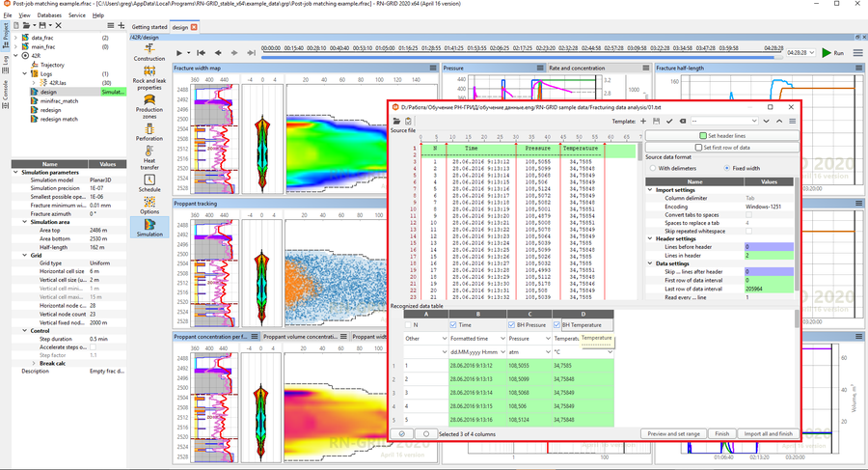This screenshot has height=470, width=868.
Task: Open the Schedule section icon
Action: click(149, 181)
